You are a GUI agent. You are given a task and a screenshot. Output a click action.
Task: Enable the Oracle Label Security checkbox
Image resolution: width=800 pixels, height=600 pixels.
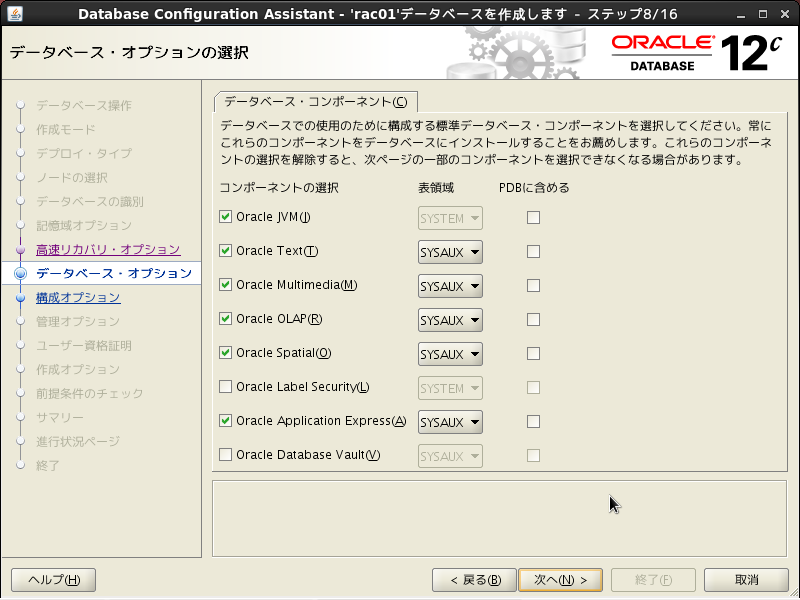(x=225, y=387)
